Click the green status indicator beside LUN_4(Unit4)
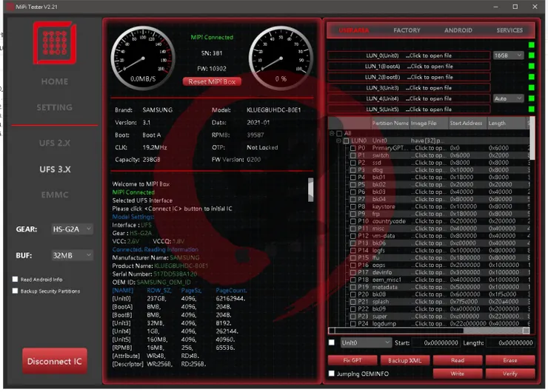548x392 pixels. (x=532, y=98)
